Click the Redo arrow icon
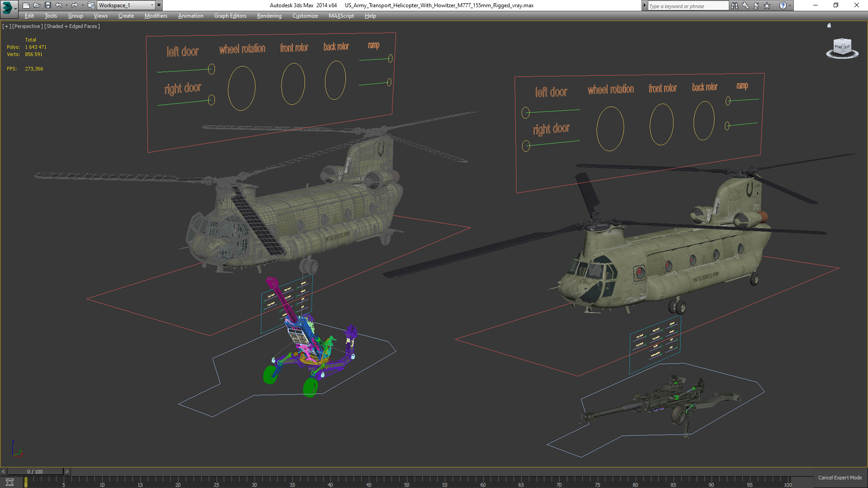868x488 pixels. 75,5
